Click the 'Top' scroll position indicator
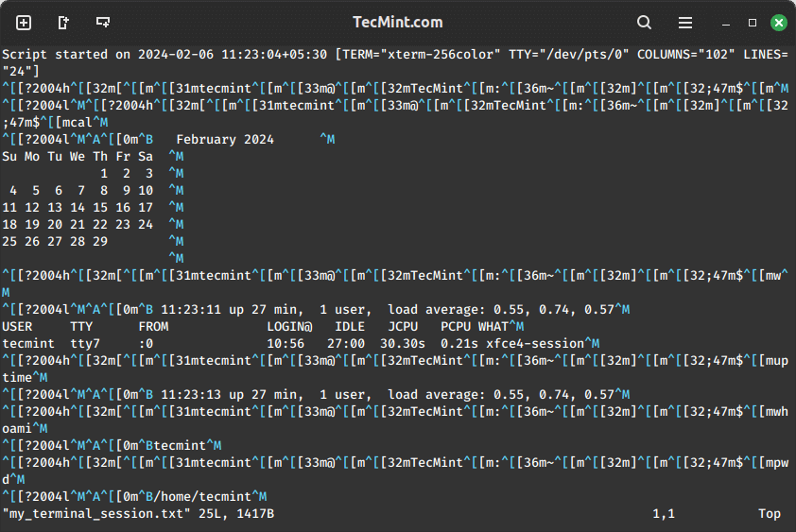Viewport: 796px width, 532px height. [x=770, y=513]
